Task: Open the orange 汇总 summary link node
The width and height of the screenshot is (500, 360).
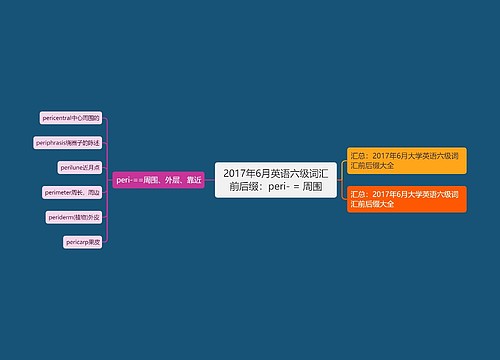Action: [407, 199]
